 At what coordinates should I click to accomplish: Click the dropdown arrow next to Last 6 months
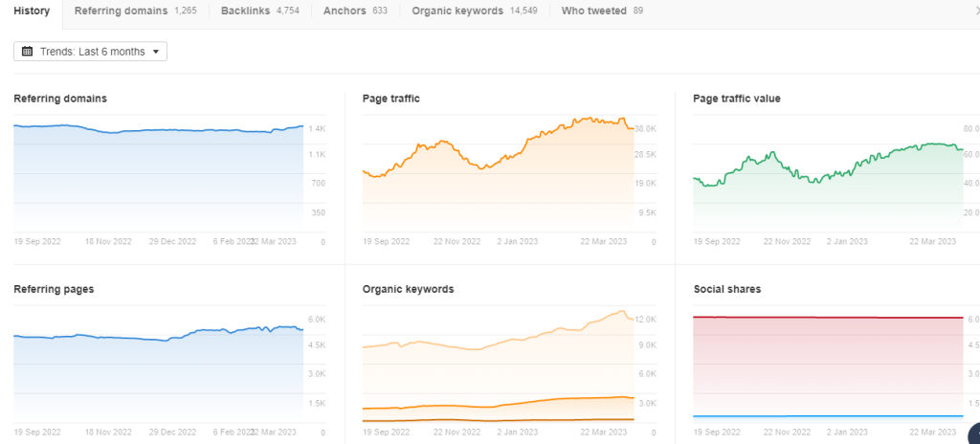(x=156, y=52)
